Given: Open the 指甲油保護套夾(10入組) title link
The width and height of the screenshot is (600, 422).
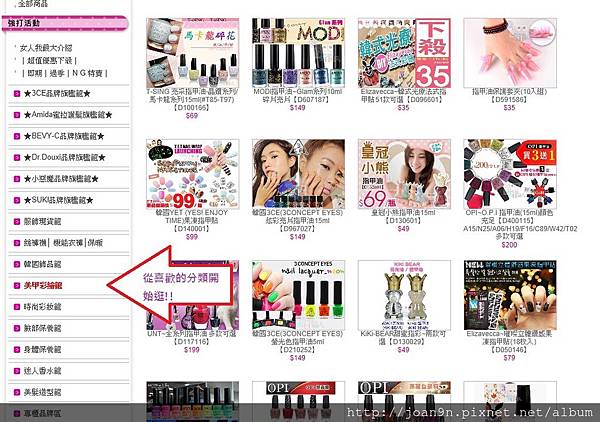Looking at the screenshot, I should [509, 96].
